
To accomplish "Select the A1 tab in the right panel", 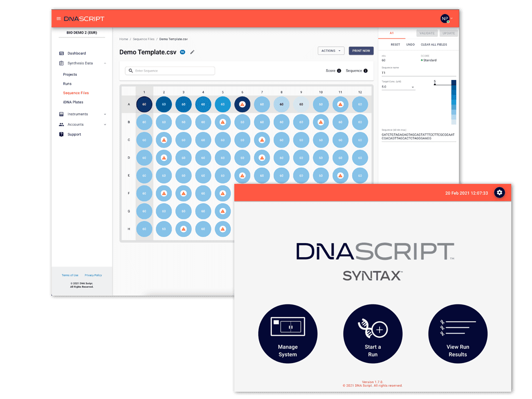I will click(392, 33).
